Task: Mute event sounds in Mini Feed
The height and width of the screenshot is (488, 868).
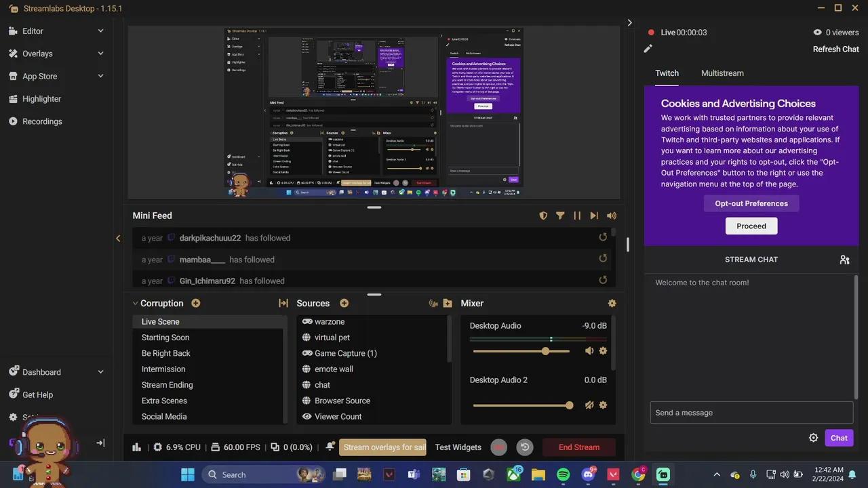Action: [612, 216]
